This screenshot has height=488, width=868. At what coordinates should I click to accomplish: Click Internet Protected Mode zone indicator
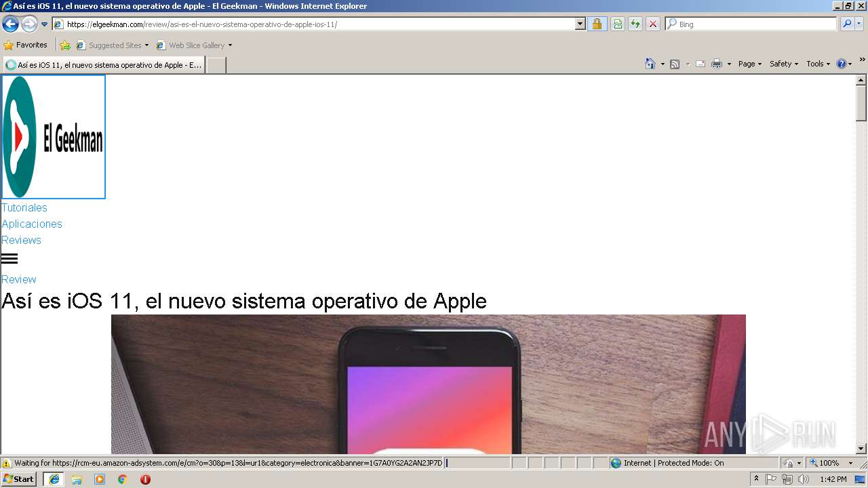[x=693, y=463]
